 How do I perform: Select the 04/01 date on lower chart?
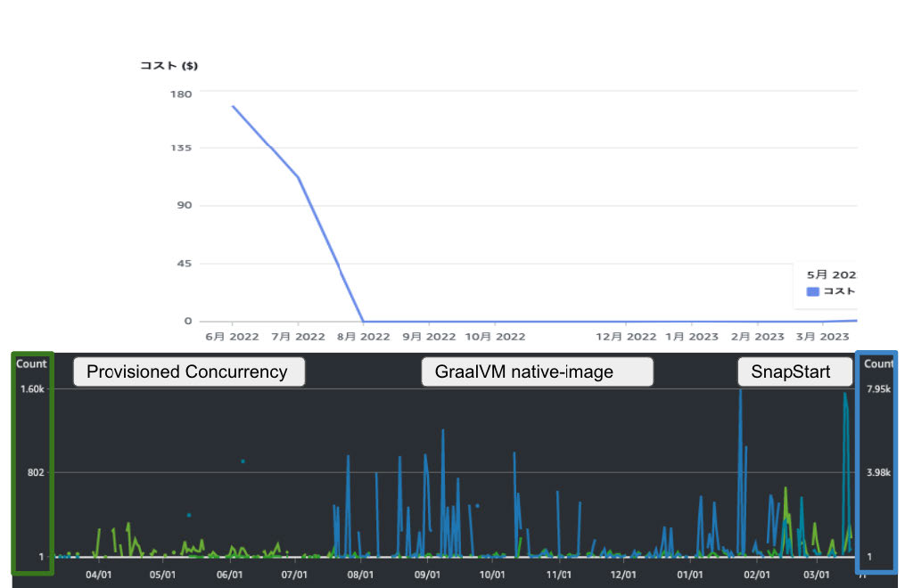pos(98,575)
